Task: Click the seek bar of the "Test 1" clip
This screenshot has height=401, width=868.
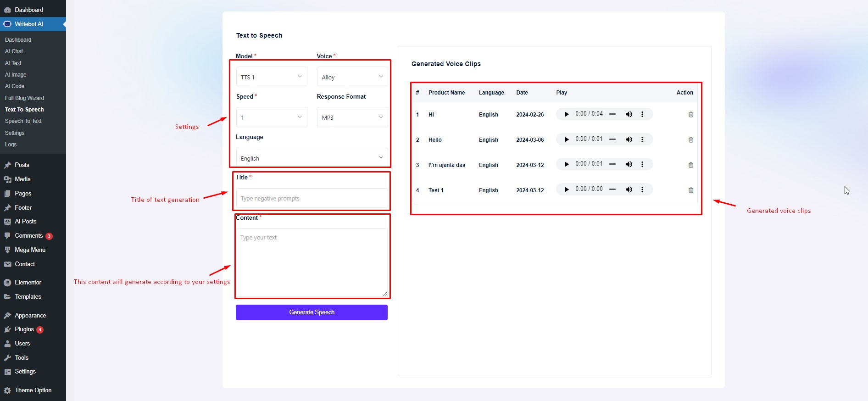Action: click(x=612, y=189)
